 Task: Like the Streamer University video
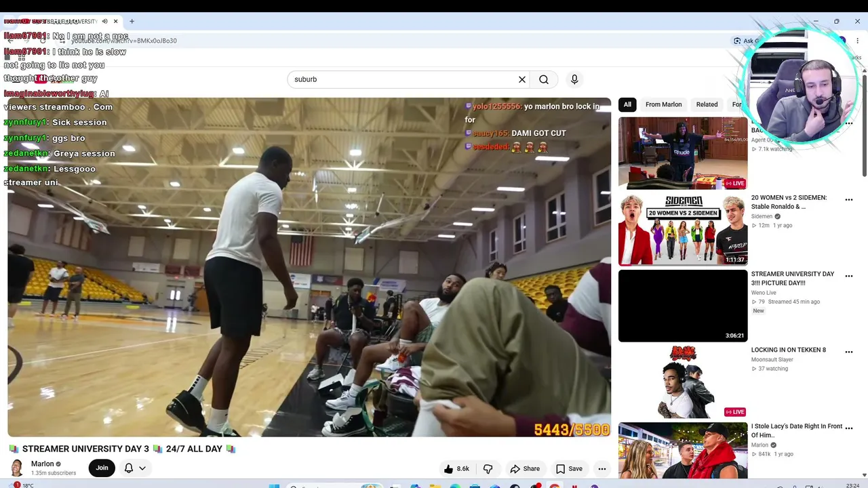tap(456, 468)
